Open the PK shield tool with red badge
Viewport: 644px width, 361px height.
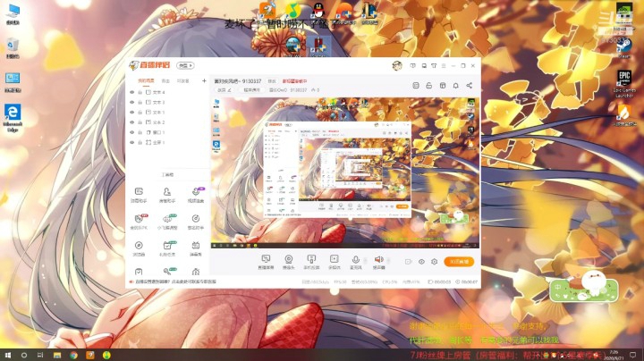click(x=139, y=221)
